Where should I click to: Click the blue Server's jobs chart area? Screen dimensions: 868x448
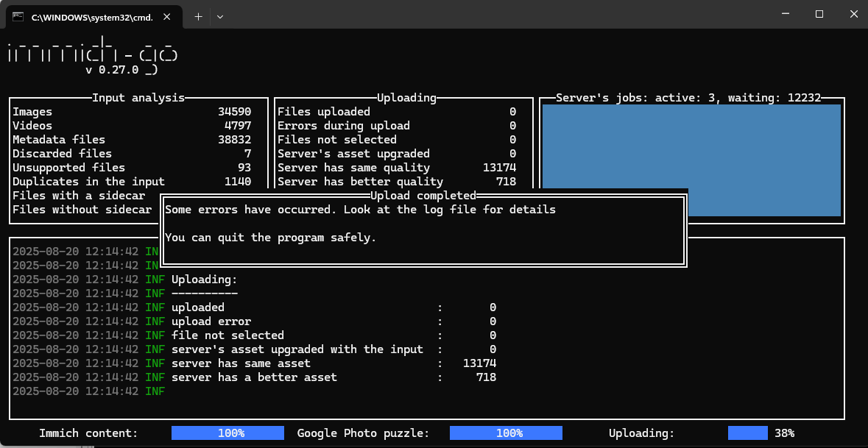tap(691, 160)
